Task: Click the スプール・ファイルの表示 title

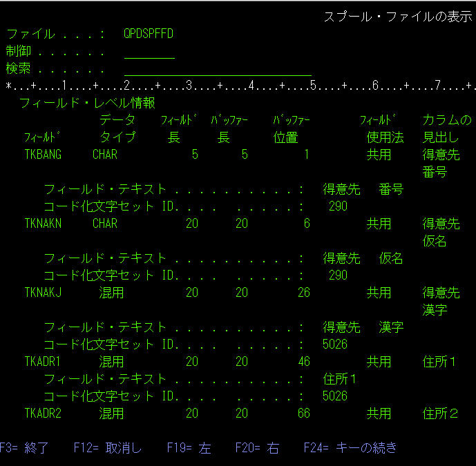Action: point(398,17)
